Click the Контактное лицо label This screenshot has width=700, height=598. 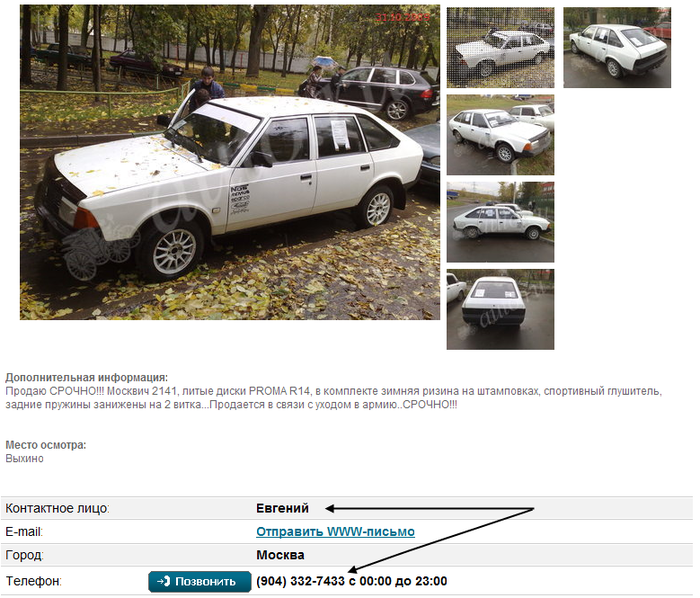click(x=57, y=508)
